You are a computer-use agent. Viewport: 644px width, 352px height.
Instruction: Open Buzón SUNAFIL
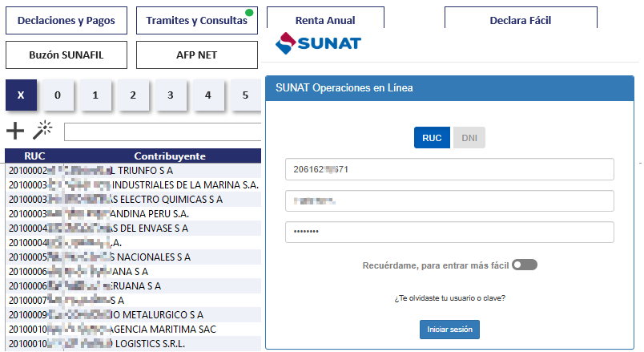point(66,55)
